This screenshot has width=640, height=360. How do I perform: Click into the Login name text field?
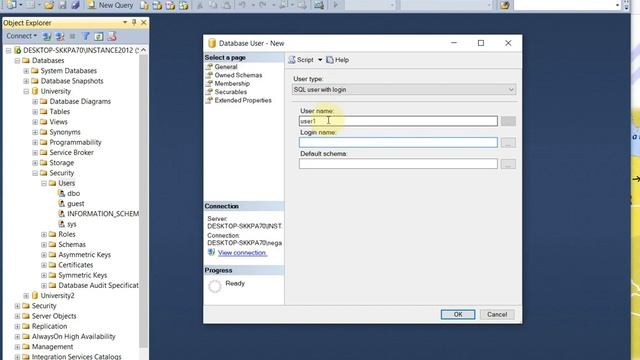(398, 142)
